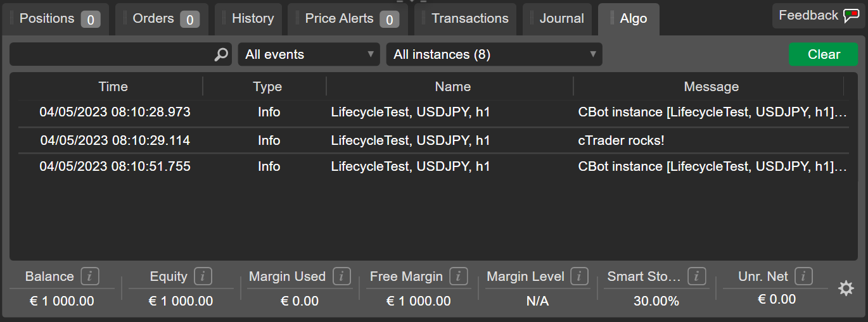Click the Unr. Net info icon
Viewport: 868px width, 322px height.
(803, 276)
